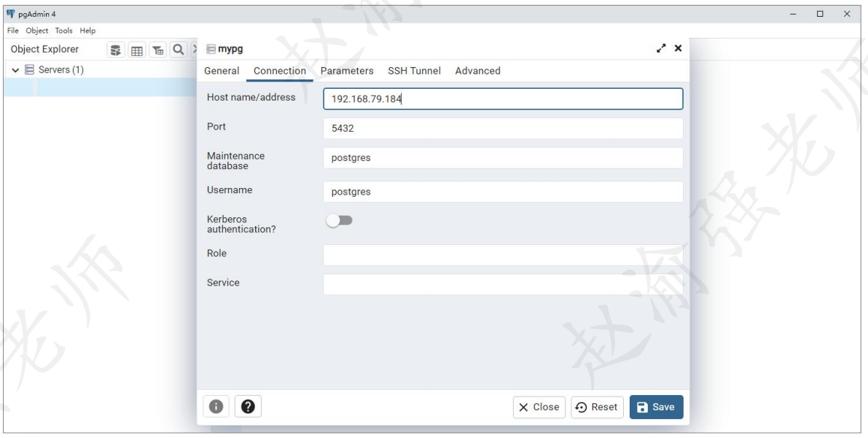Click the mypg server icon in dialog title

pyautogui.click(x=211, y=50)
